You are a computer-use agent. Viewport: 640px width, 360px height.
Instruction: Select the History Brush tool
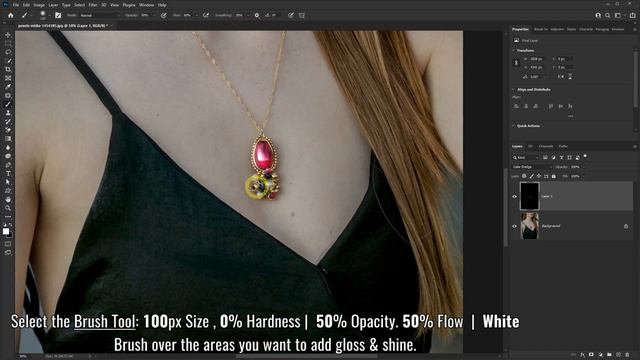[x=8, y=122]
